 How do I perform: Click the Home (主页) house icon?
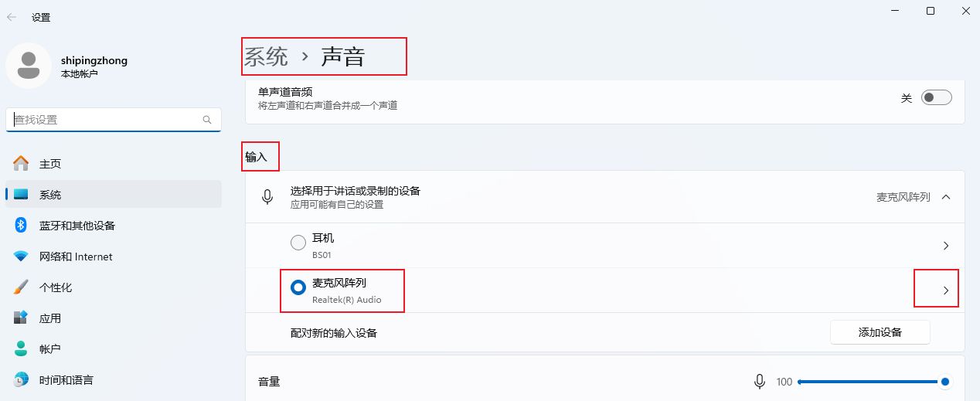21,164
